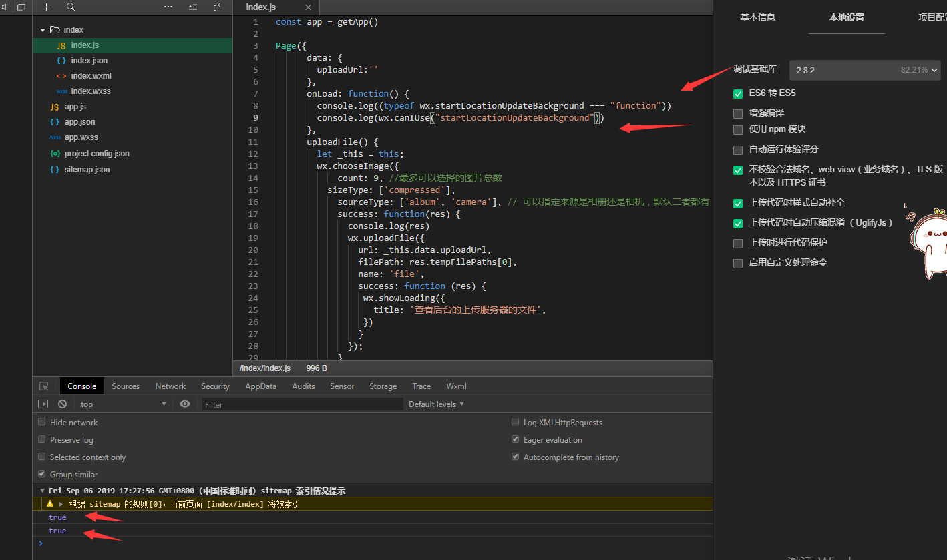Click the inspect element picker icon
This screenshot has width=947, height=560.
(x=43, y=386)
